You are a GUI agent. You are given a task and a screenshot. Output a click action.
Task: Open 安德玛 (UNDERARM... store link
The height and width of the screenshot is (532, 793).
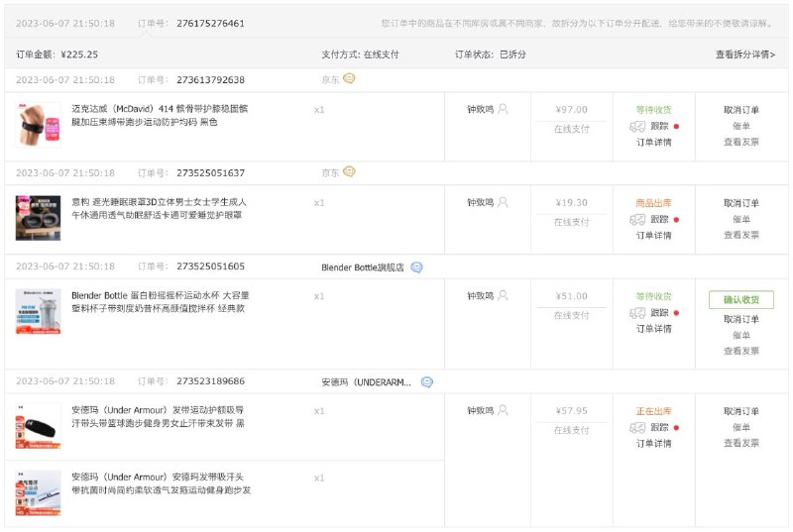point(366,382)
